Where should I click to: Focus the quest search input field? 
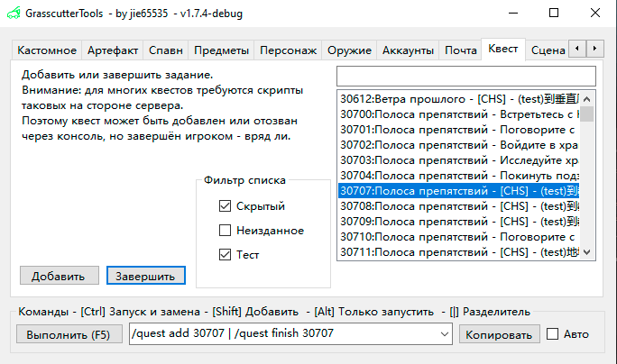click(465, 76)
